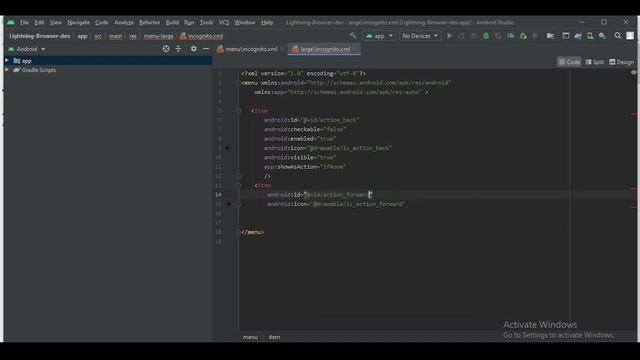Hide the Project panel with minus icon
Image resolution: width=640 pixels, height=360 pixels.
click(206, 49)
